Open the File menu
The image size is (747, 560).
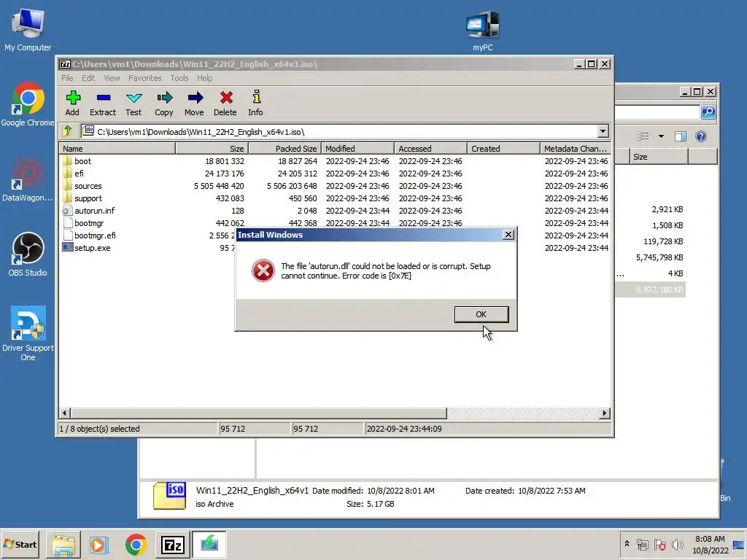click(67, 78)
